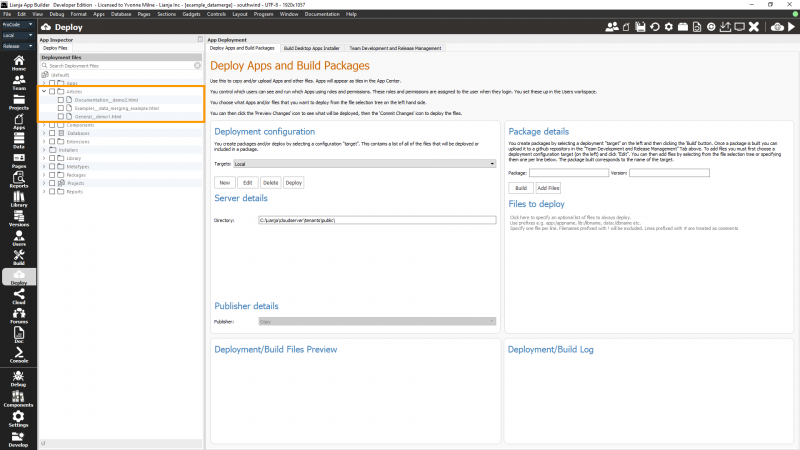This screenshot has height=450, width=800.
Task: Click the upload download arrows toolbar icon
Action: coord(725,27)
